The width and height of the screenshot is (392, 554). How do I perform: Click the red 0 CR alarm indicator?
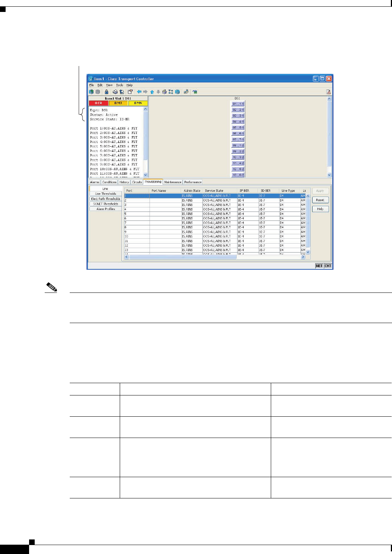click(x=98, y=103)
